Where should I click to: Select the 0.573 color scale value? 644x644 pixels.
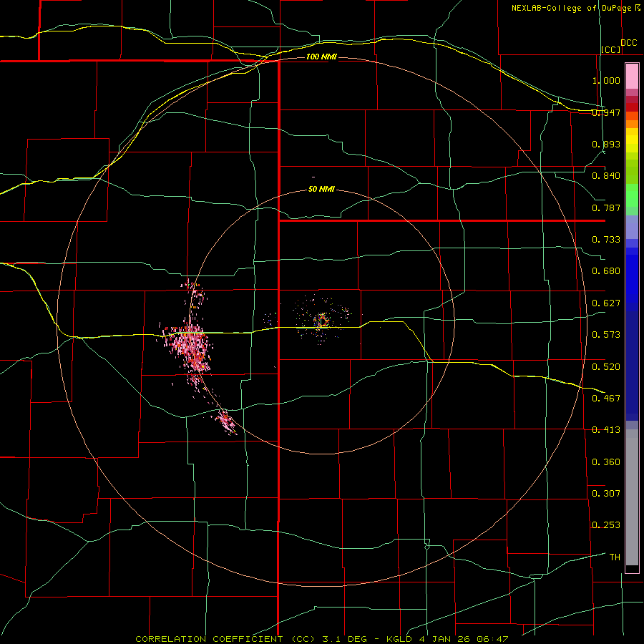pyautogui.click(x=606, y=335)
